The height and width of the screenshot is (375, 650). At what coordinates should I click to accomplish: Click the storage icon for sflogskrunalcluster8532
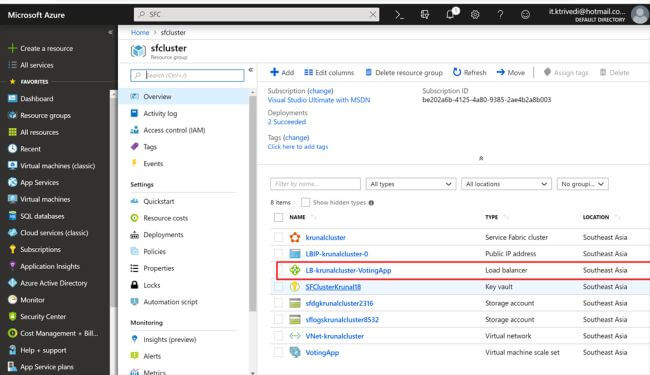click(x=295, y=319)
